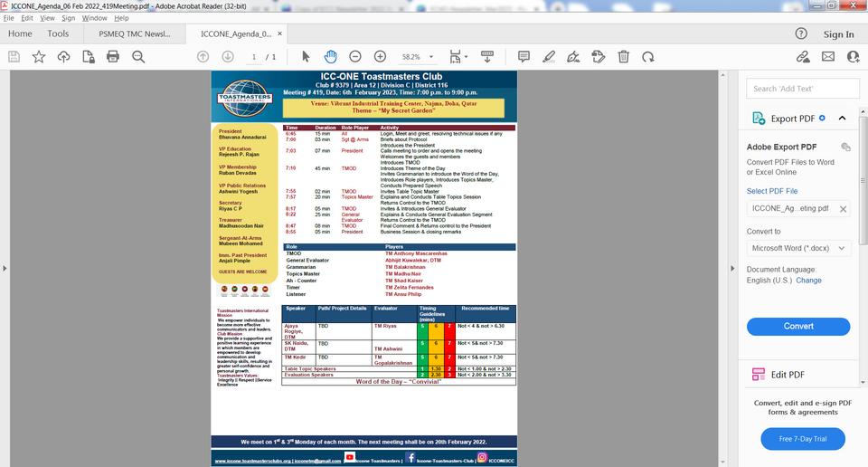The image size is (868, 467).
Task: Collapse the right tools pane arrow
Action: (732, 268)
